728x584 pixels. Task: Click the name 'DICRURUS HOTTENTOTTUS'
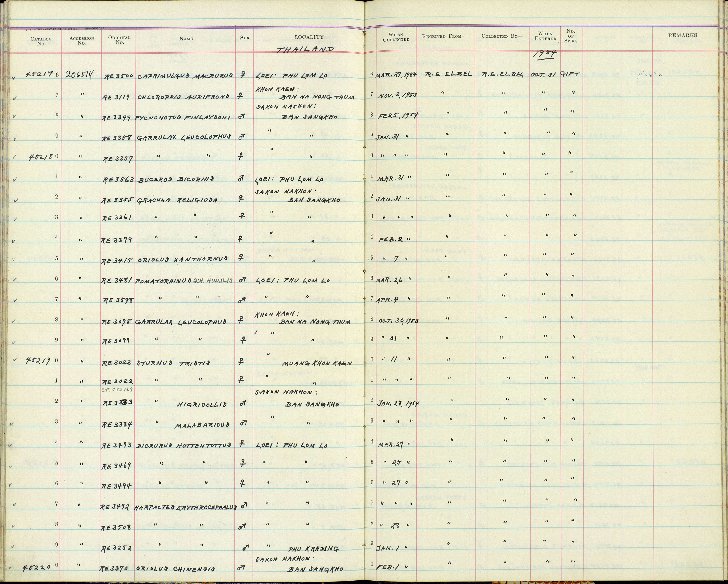point(183,445)
